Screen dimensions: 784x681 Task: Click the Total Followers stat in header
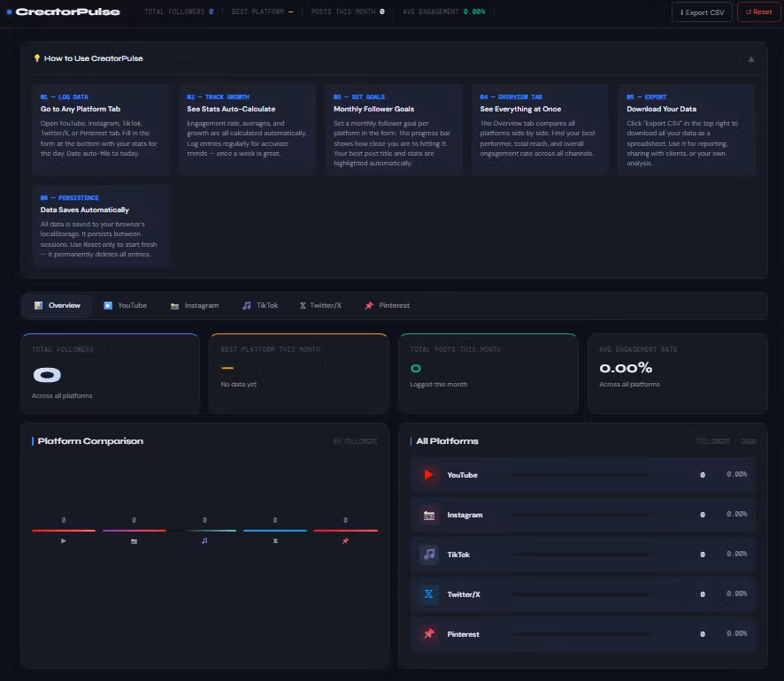click(179, 11)
